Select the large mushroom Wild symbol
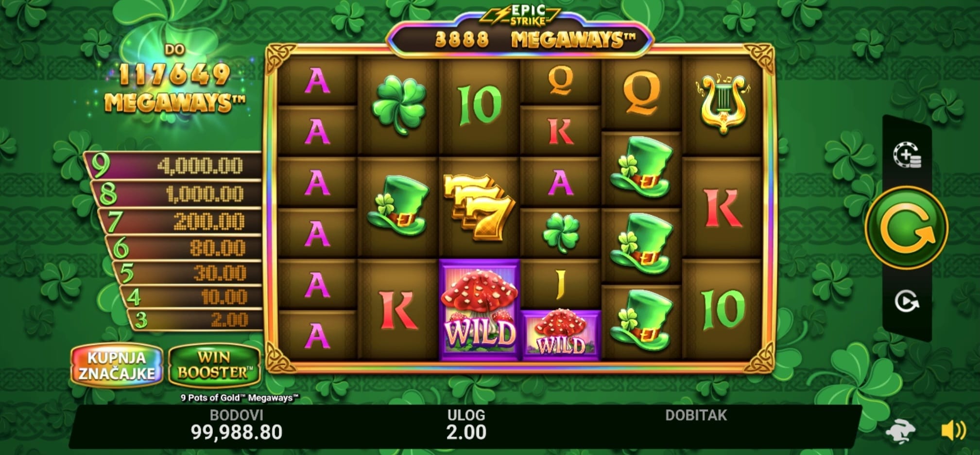980x455 pixels. pos(479,310)
